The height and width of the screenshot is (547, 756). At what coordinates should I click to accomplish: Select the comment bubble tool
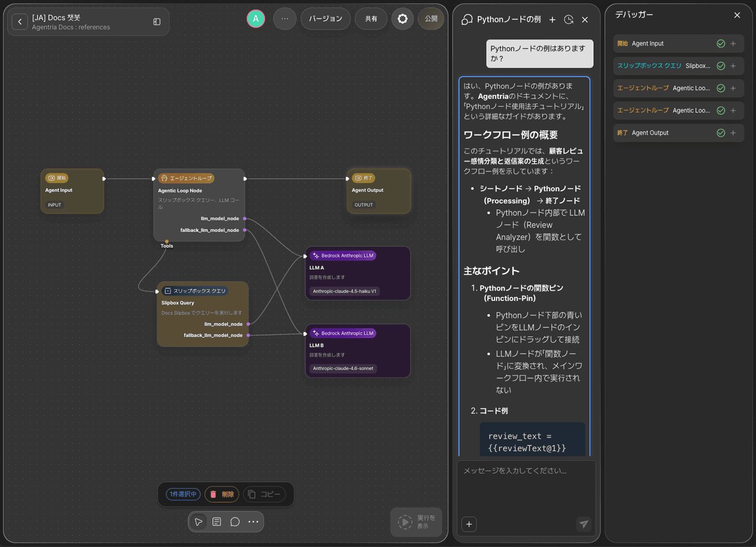coord(235,522)
